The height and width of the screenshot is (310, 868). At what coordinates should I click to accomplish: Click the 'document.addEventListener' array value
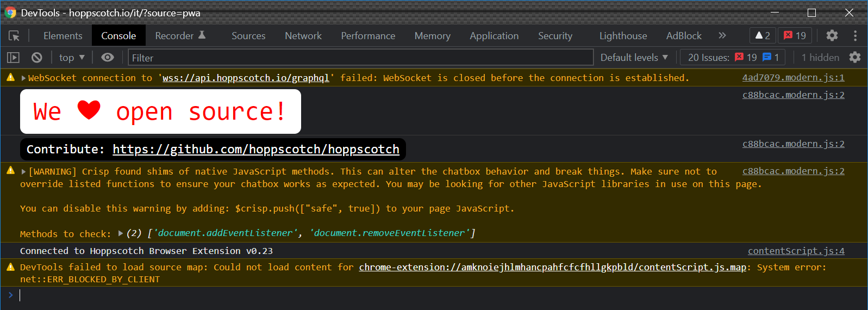226,233
